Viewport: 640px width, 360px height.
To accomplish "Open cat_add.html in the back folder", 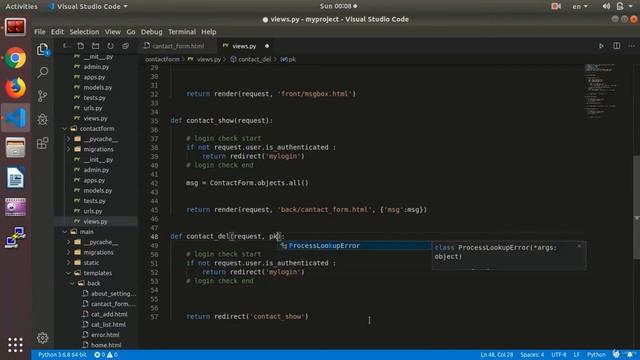I will coord(109,314).
